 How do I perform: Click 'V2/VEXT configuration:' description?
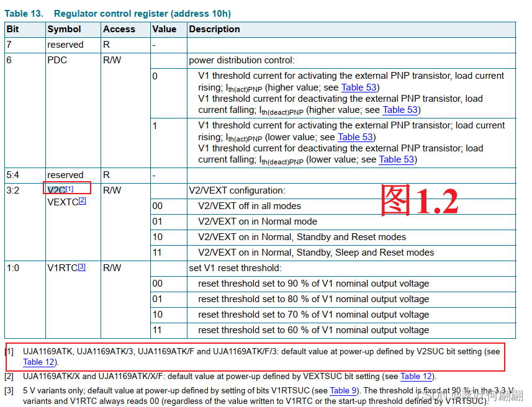point(237,190)
